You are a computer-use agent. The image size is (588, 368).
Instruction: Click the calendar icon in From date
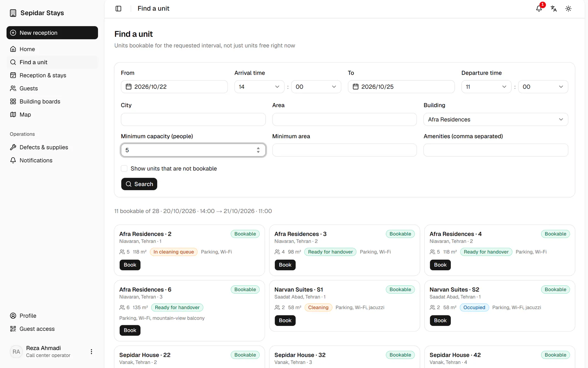128,87
